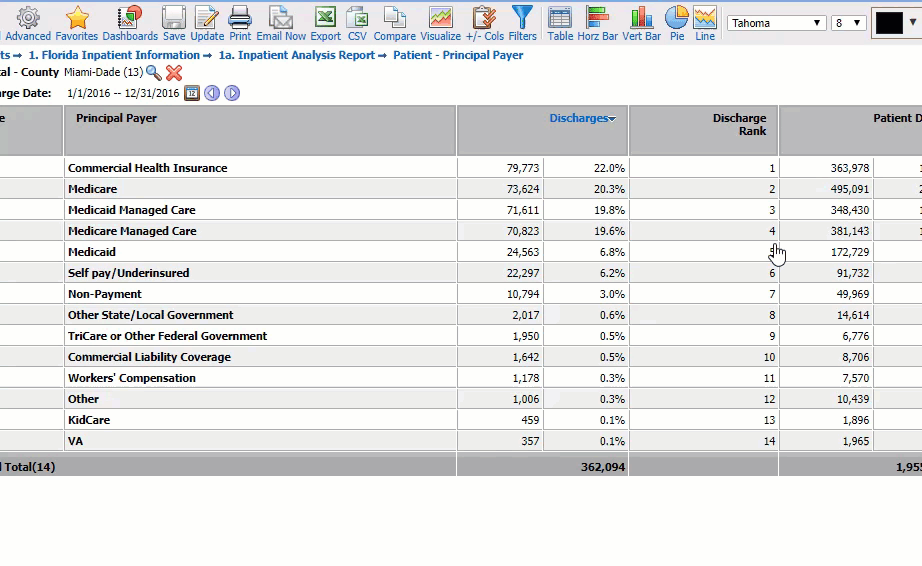Click Patient - Principal Payer breadcrumb
Viewport: 922px width, 566px height.
[x=458, y=55]
